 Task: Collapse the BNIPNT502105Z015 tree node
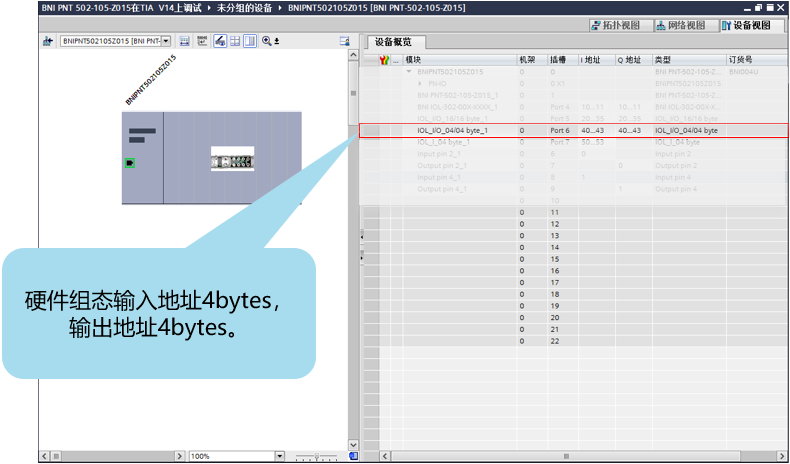(x=409, y=72)
